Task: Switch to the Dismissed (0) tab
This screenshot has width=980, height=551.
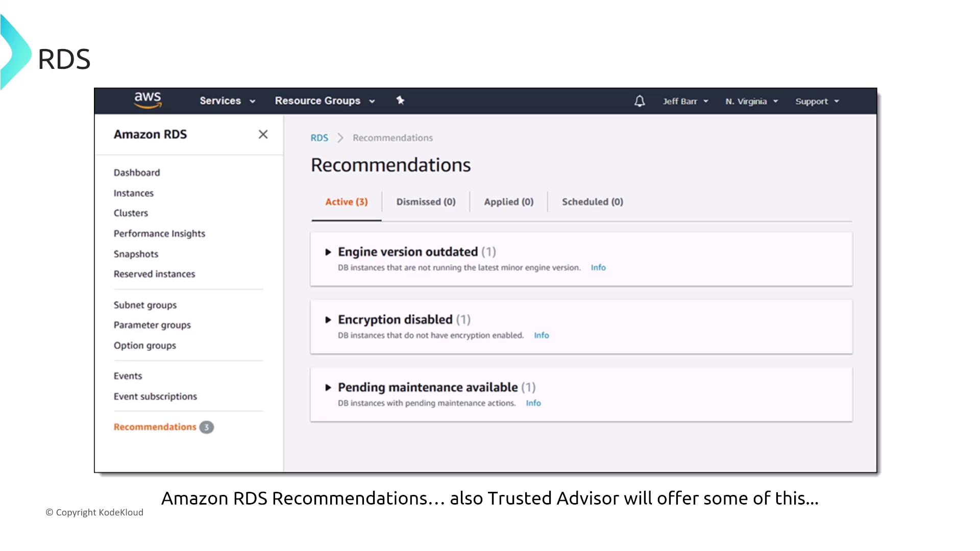Action: 426,202
